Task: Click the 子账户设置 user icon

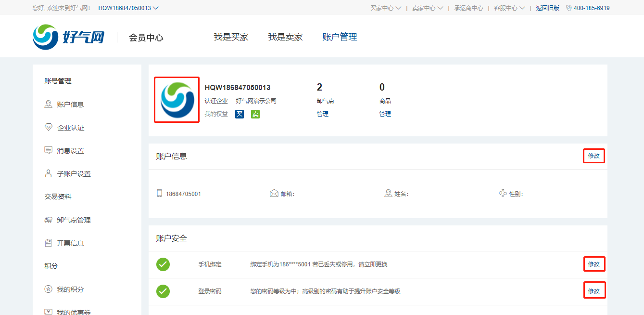Action: [48, 173]
